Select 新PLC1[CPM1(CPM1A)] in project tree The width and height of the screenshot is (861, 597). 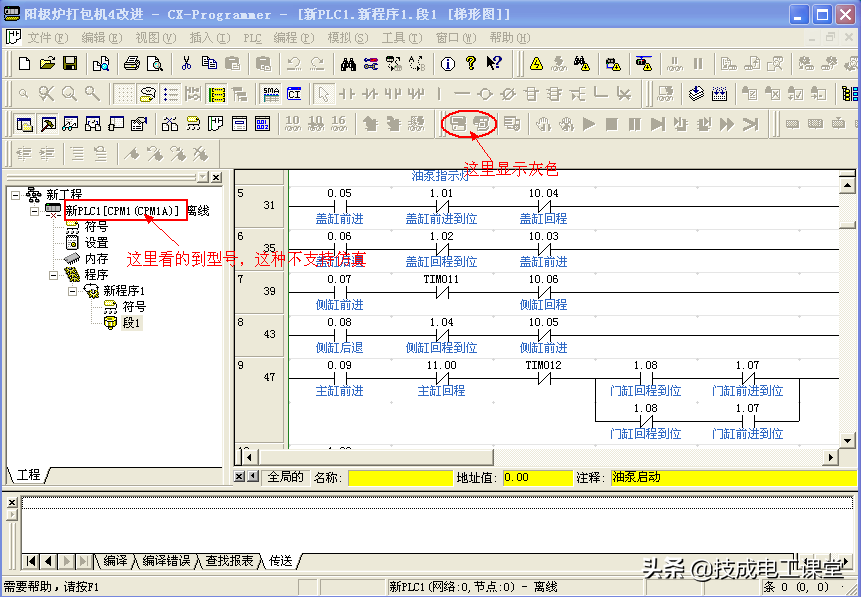[122, 210]
